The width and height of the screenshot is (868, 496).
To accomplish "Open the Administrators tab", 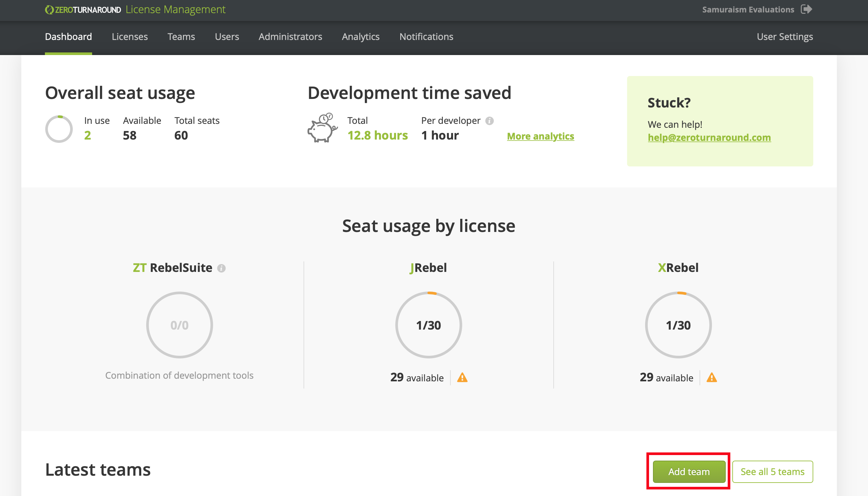I will click(x=290, y=36).
